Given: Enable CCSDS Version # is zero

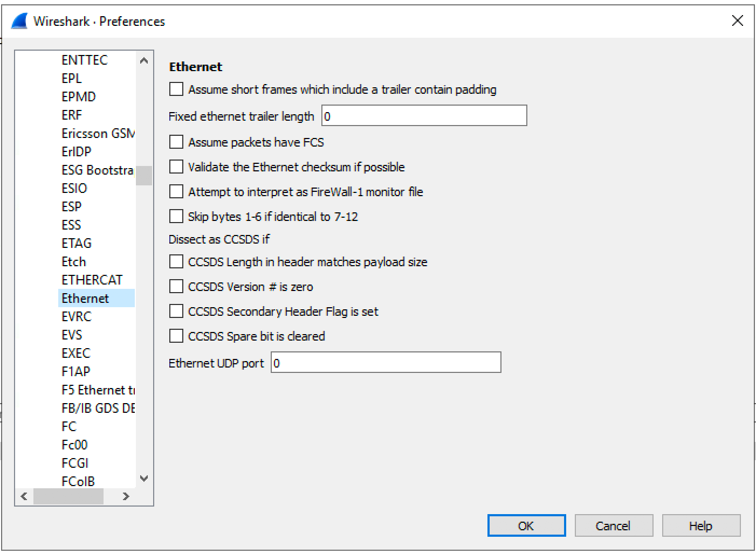Looking at the screenshot, I should (x=176, y=286).
